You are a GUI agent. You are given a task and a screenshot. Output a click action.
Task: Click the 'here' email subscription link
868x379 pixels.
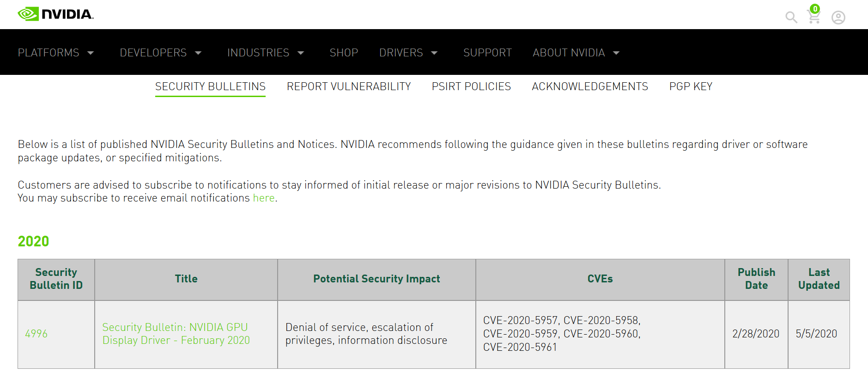click(x=264, y=198)
